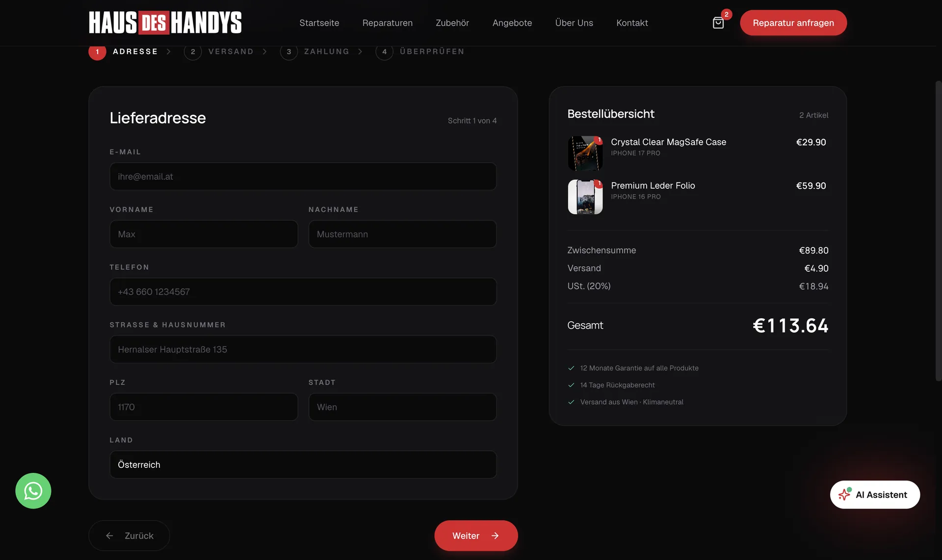Click Zurück to go back

click(129, 535)
